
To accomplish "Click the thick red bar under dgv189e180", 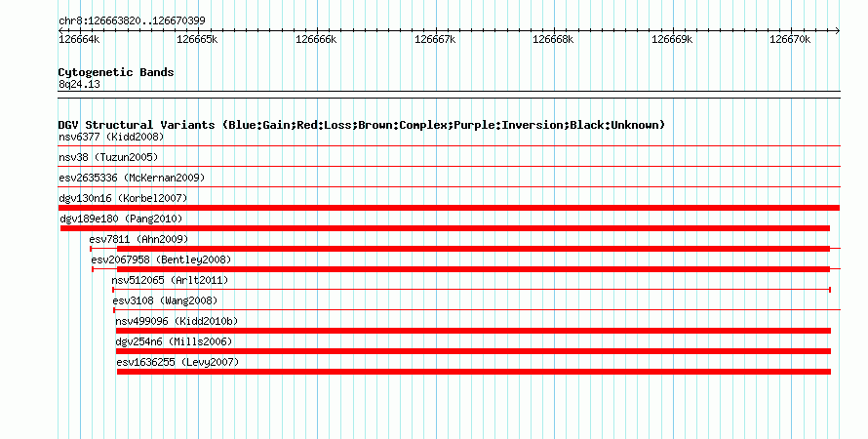I will point(445,228).
